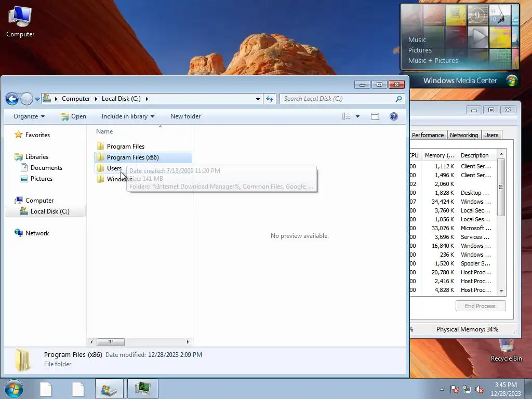The height and width of the screenshot is (399, 532).
Task: Click the network tray icon
Action: pos(467,389)
